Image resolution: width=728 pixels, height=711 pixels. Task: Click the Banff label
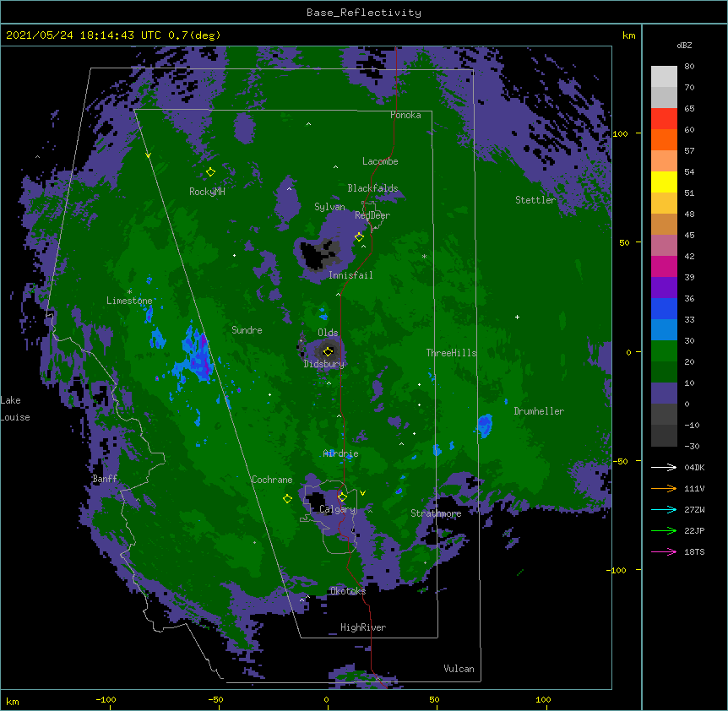click(x=105, y=479)
